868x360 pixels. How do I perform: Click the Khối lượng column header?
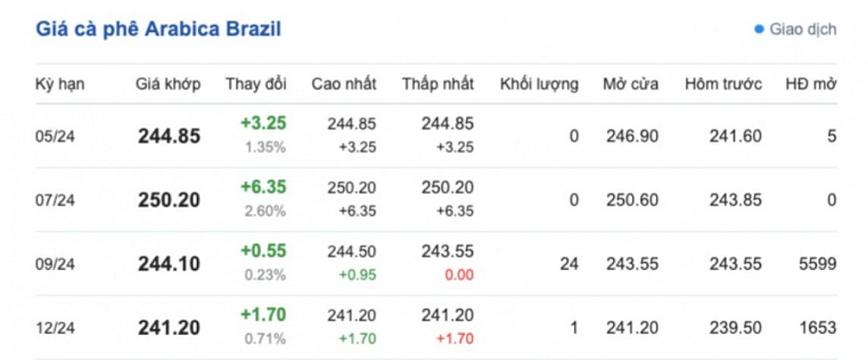tap(539, 84)
